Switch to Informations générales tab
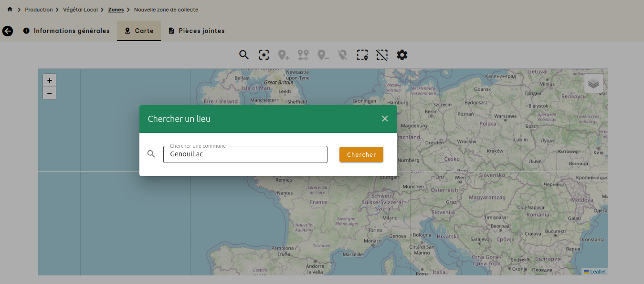Viewport: 644px width, 284px height. (x=66, y=31)
